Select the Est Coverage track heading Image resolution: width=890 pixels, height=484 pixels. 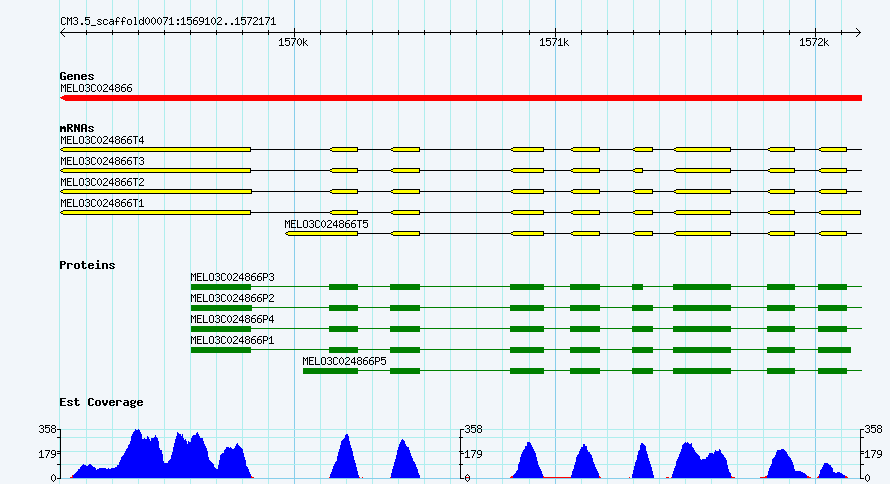[101, 402]
